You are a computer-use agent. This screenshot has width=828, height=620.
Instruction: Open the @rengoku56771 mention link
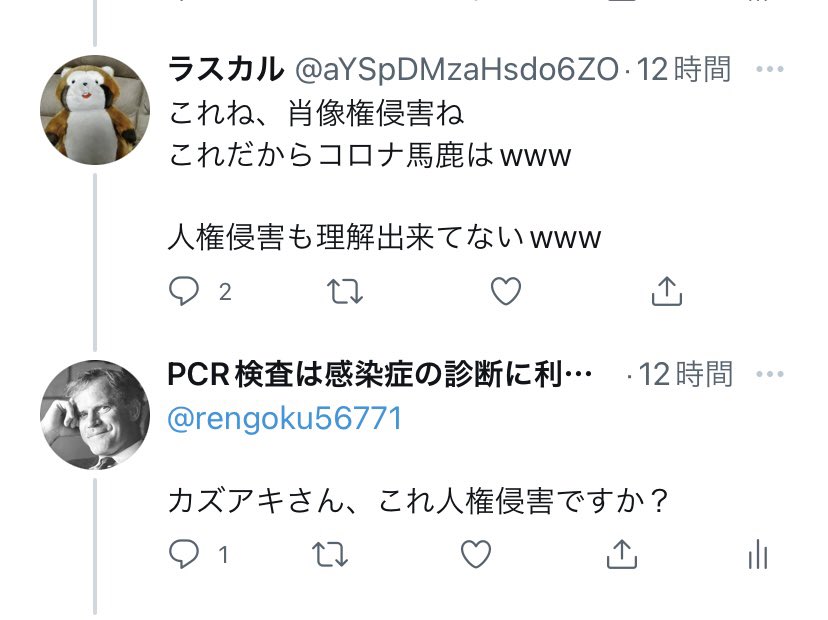pyautogui.click(x=285, y=418)
